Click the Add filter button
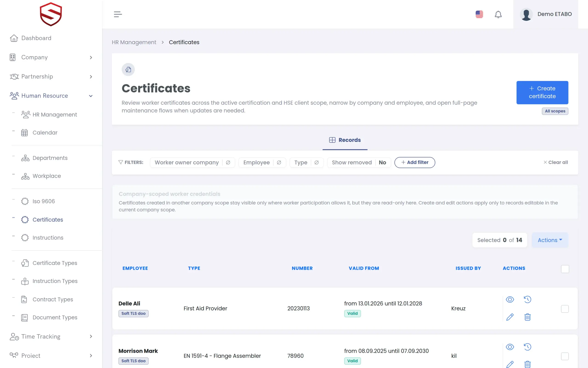The height and width of the screenshot is (368, 588). pos(415,162)
